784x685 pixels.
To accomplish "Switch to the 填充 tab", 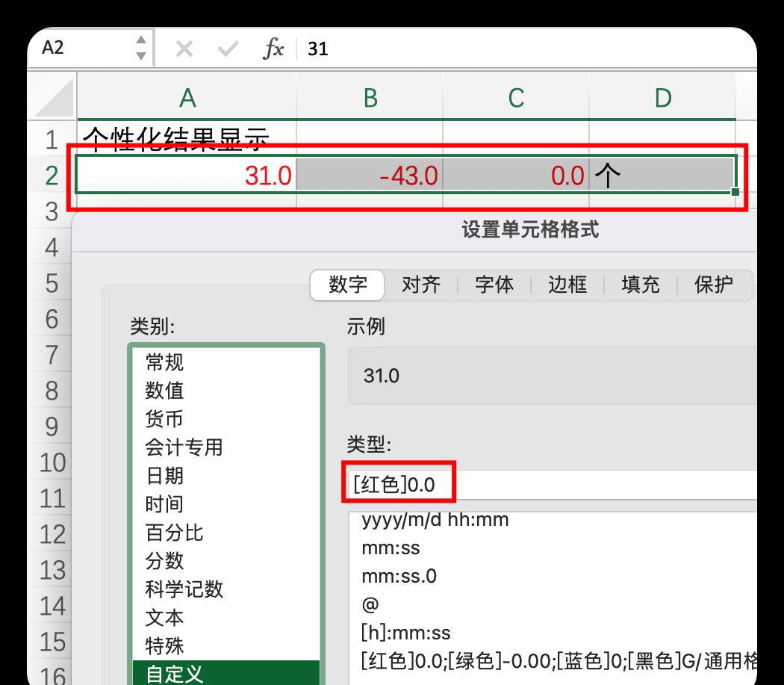I will click(641, 285).
